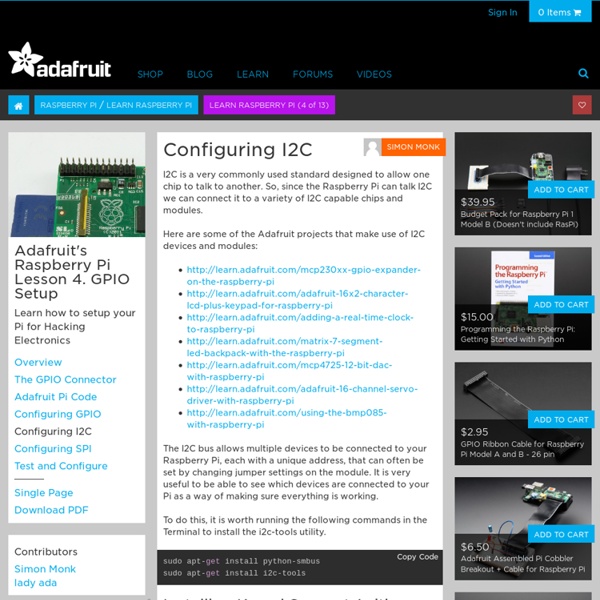Open the using-the-bmp085 tutorial link
600x600 pixels.
click(x=287, y=418)
